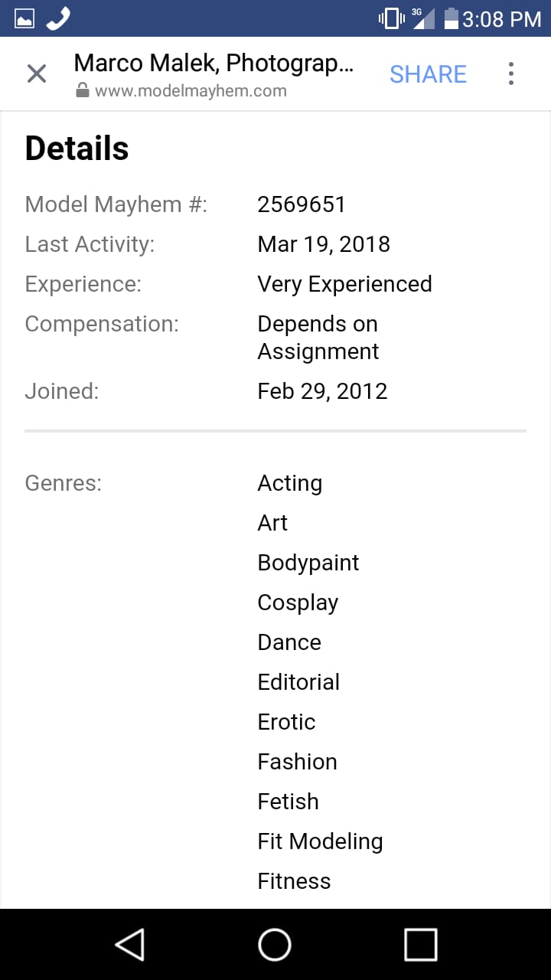Open recent apps square button
Viewport: 551px width, 980px height.
point(420,944)
